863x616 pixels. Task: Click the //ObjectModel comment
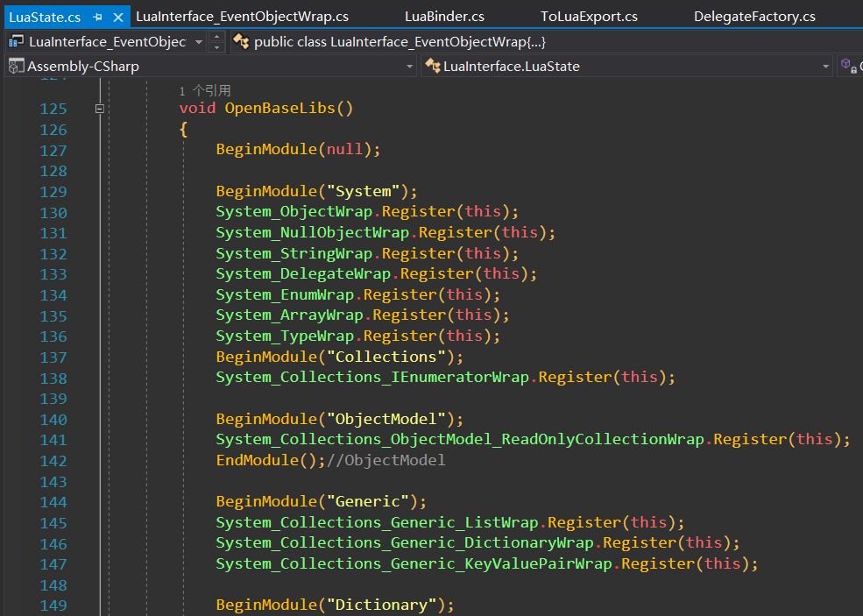[x=386, y=460]
